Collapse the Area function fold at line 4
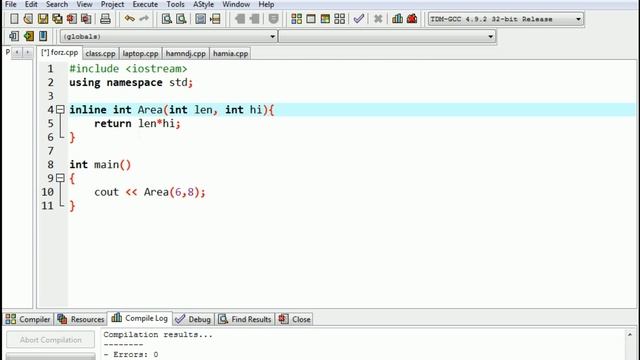The width and height of the screenshot is (640, 360). 60,109
